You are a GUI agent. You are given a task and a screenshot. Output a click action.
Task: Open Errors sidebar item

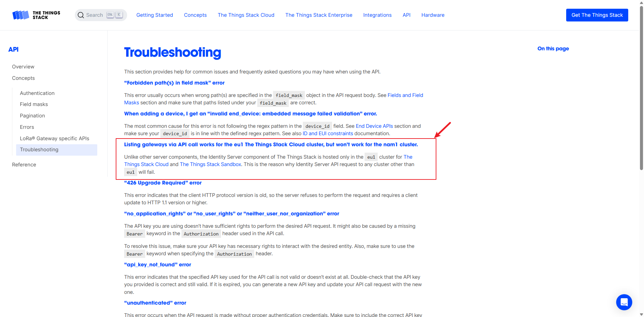click(x=27, y=127)
